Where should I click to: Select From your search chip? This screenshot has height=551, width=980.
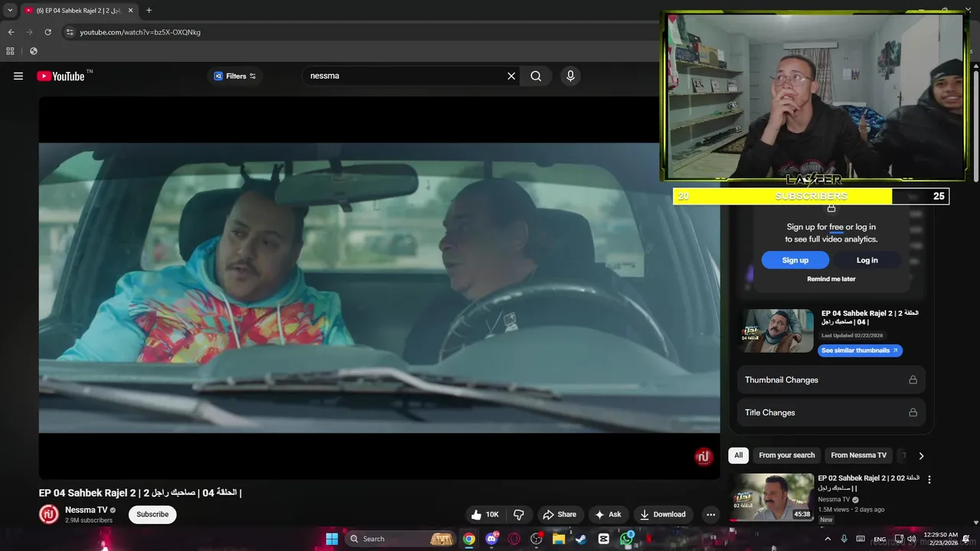tap(786, 455)
